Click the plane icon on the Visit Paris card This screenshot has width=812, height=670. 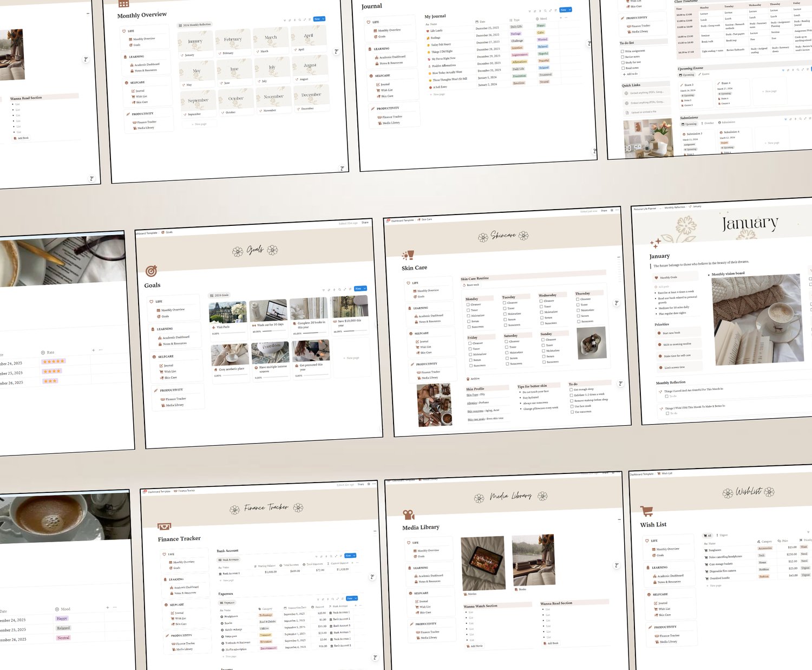(214, 327)
